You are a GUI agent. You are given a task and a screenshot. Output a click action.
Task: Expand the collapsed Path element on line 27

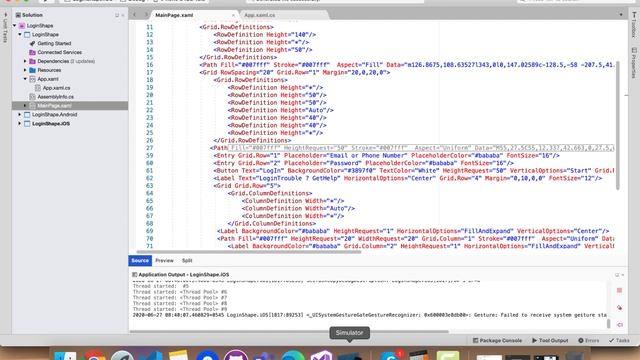click(420, 148)
